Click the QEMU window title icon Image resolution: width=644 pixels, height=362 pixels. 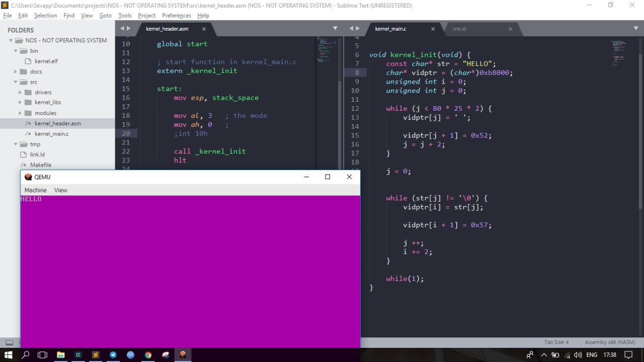click(28, 177)
